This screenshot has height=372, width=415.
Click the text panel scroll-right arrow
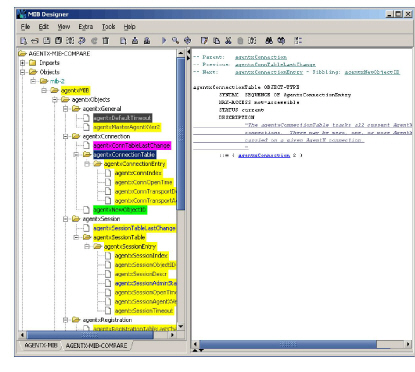coord(408,344)
